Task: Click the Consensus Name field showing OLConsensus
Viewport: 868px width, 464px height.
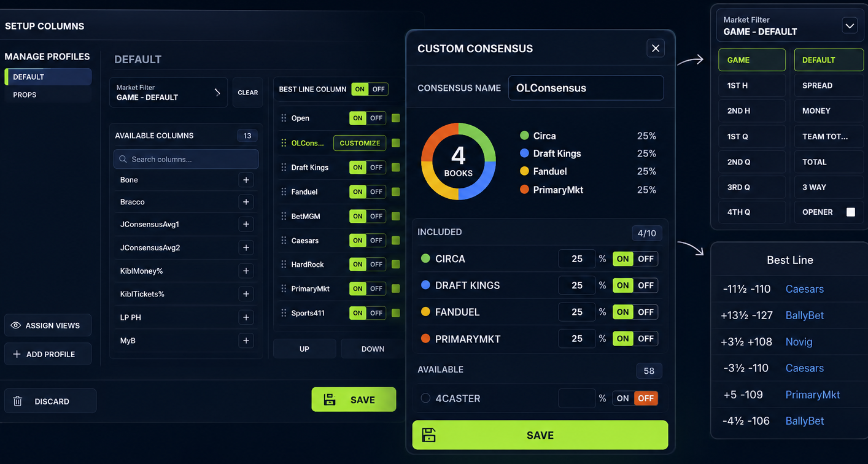Action: click(x=586, y=88)
